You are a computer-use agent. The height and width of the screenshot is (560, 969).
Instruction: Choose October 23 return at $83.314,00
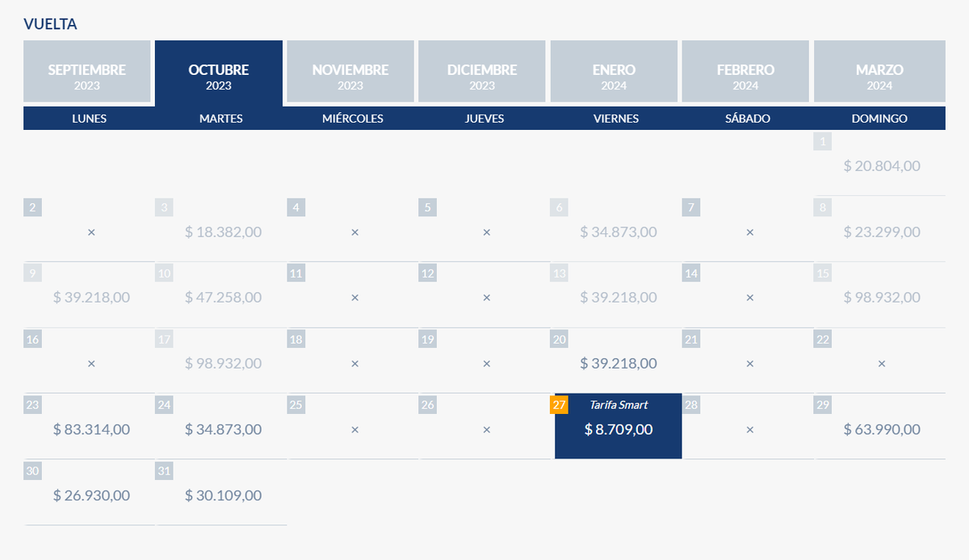coord(91,428)
